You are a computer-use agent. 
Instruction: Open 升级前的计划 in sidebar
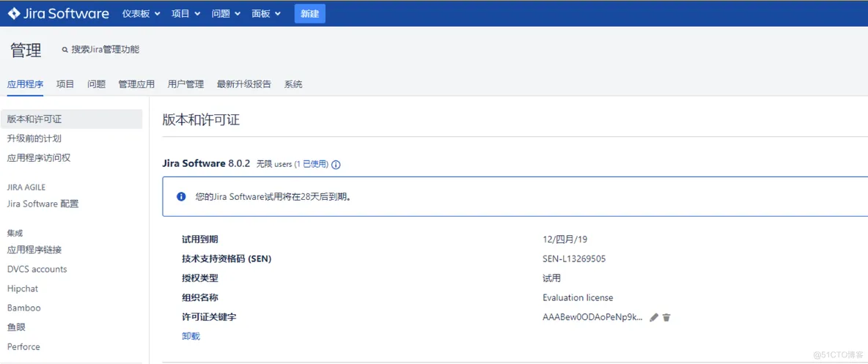pos(34,138)
